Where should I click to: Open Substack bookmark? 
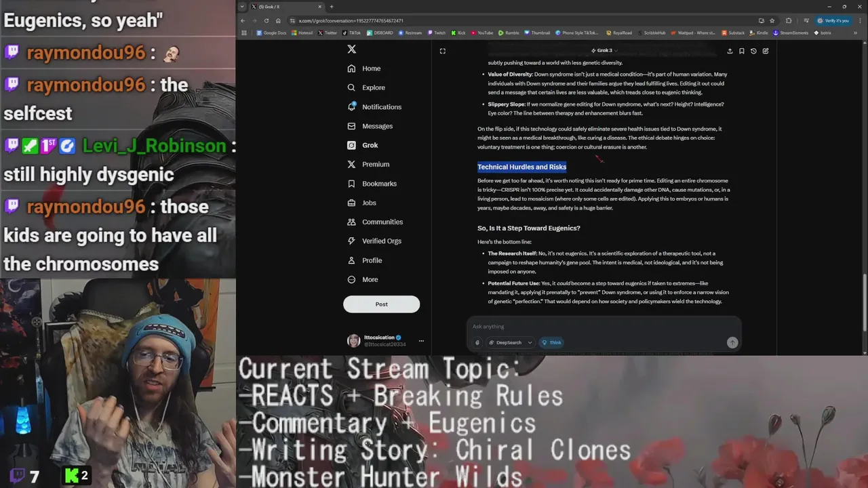pyautogui.click(x=733, y=33)
